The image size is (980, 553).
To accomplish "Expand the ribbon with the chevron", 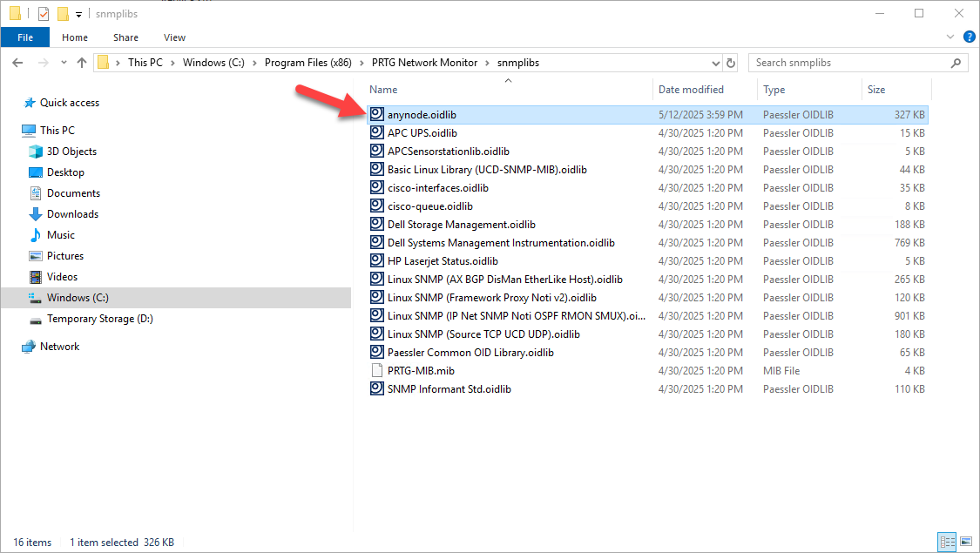I will (950, 37).
